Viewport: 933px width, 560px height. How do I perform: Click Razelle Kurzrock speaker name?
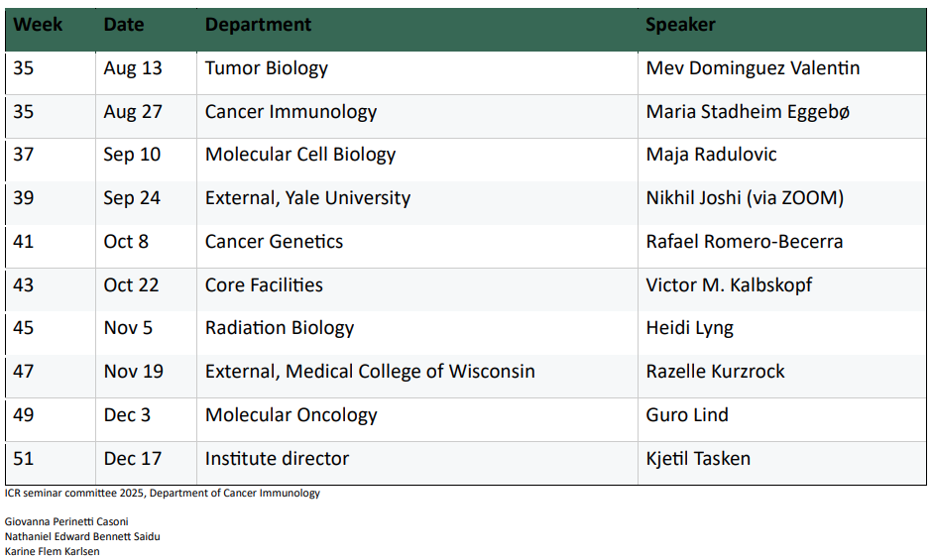[715, 372]
